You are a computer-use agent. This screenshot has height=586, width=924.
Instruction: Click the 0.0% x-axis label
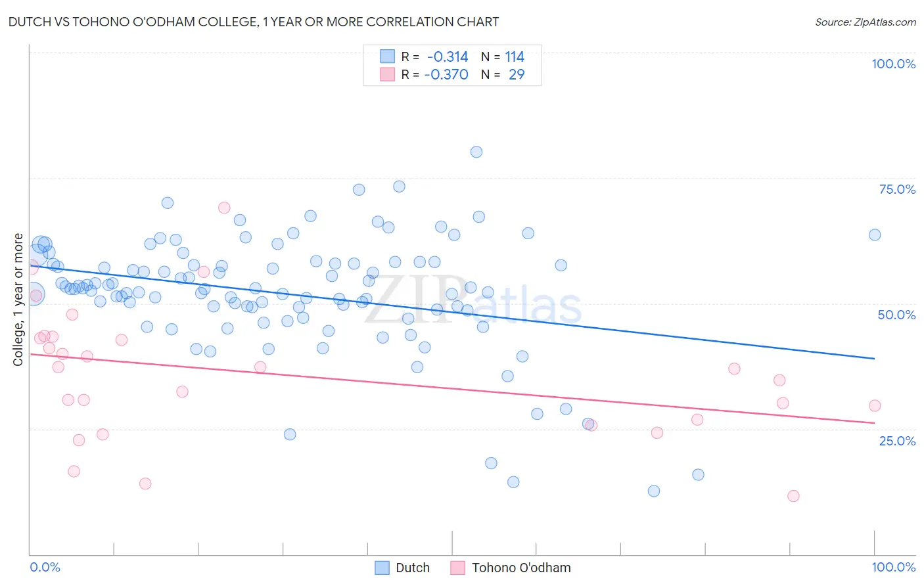point(45,567)
